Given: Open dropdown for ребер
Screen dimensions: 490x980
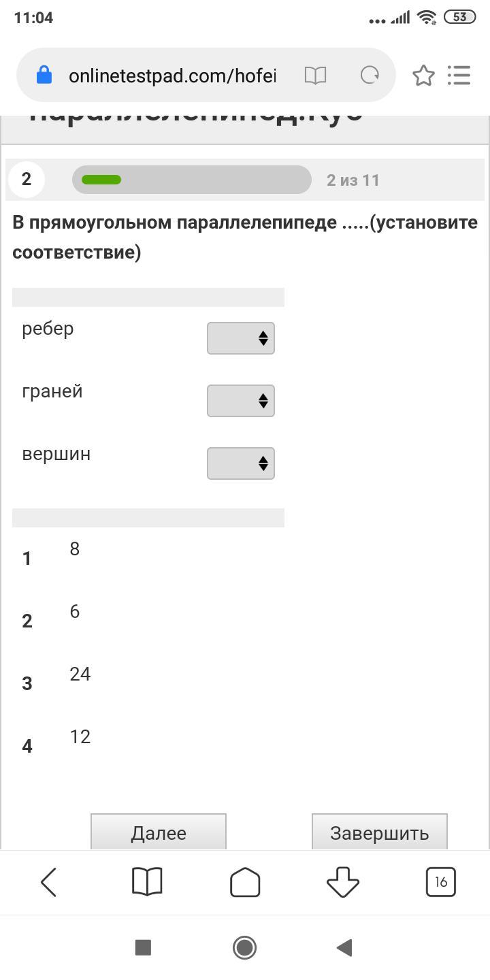Looking at the screenshot, I should pos(241,338).
